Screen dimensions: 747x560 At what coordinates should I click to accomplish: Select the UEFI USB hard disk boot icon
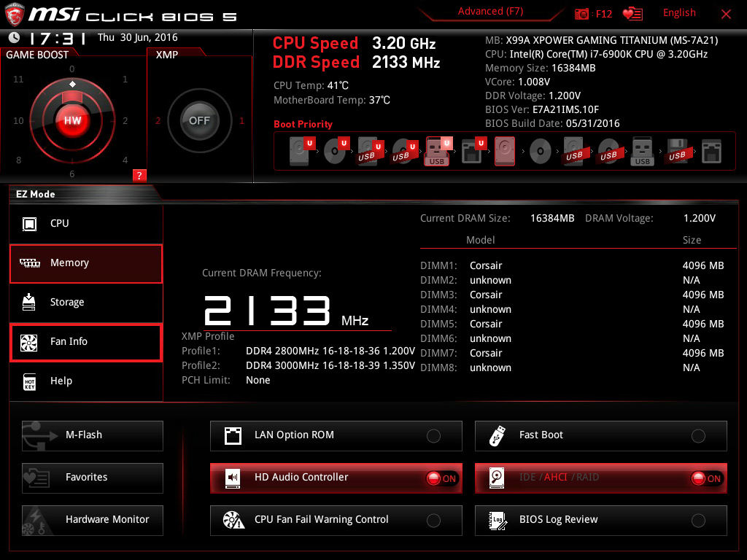[370, 151]
